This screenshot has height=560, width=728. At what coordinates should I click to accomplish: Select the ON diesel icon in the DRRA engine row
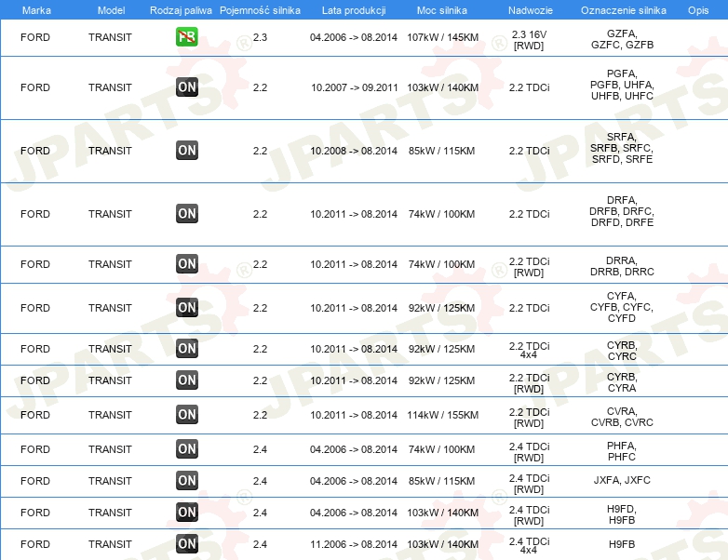[x=187, y=263]
